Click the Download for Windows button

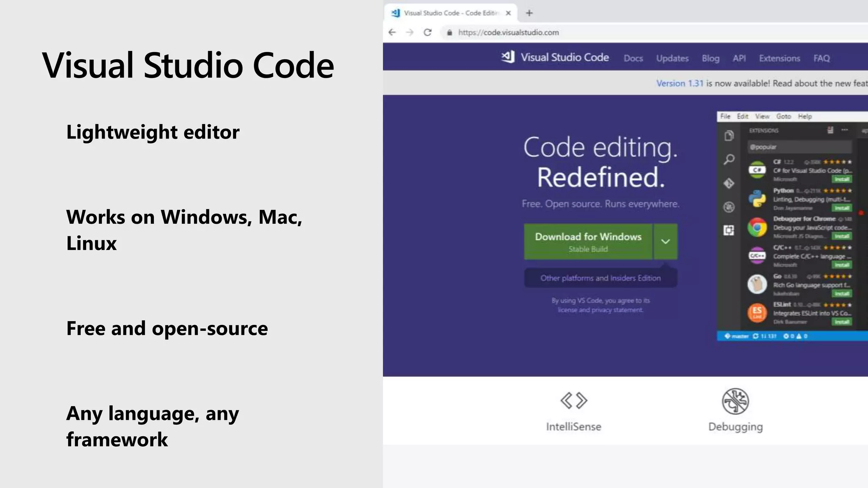pos(588,241)
